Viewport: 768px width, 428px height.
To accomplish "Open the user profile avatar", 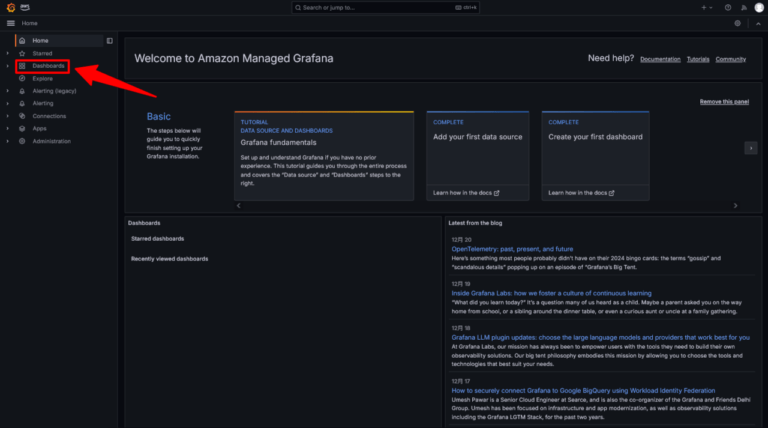I will point(759,7).
